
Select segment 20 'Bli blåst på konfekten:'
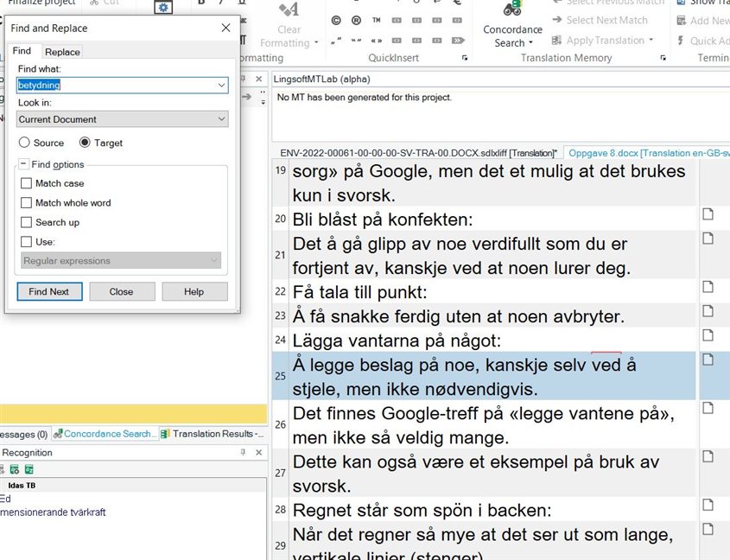point(493,220)
